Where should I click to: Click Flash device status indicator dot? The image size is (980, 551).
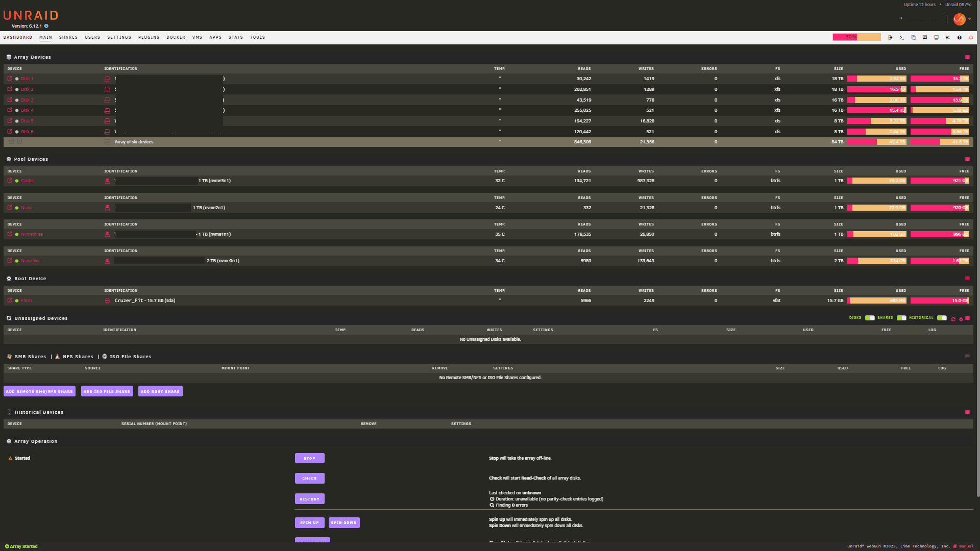17,301
